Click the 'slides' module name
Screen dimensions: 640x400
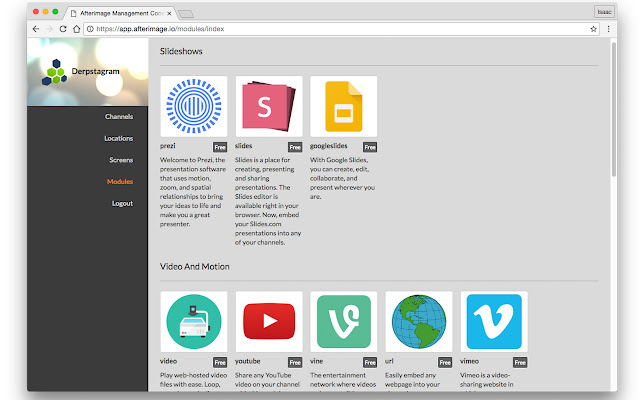(244, 146)
